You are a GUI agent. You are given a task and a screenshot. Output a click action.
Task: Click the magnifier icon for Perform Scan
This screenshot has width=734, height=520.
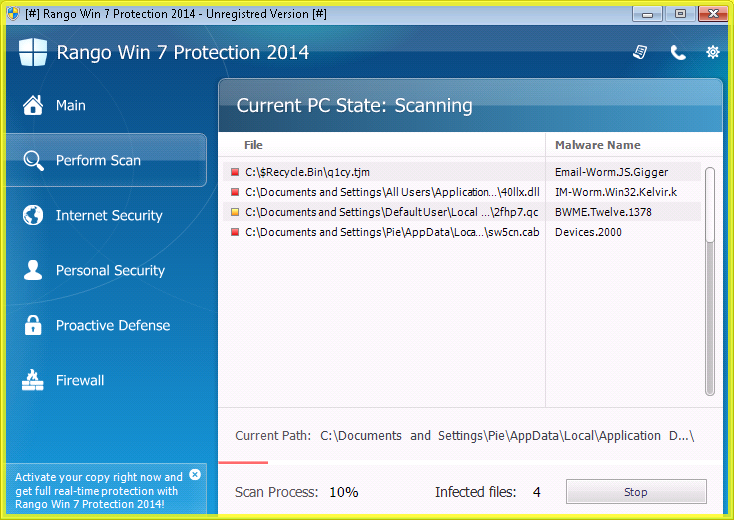(x=33, y=160)
